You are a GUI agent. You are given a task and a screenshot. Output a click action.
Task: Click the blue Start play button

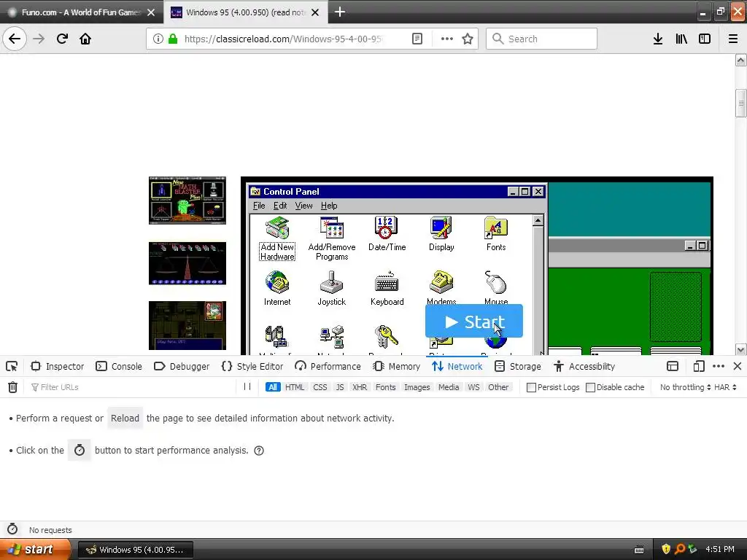click(x=474, y=322)
